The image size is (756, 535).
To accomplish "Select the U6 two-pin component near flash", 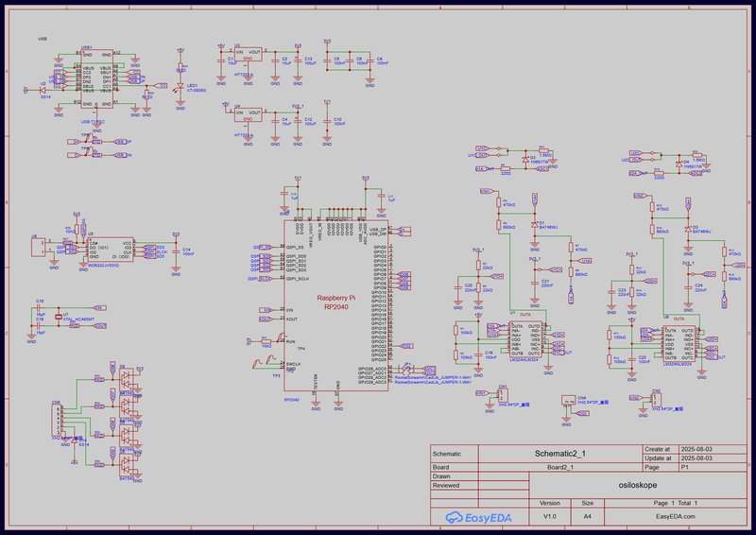I will (39, 247).
